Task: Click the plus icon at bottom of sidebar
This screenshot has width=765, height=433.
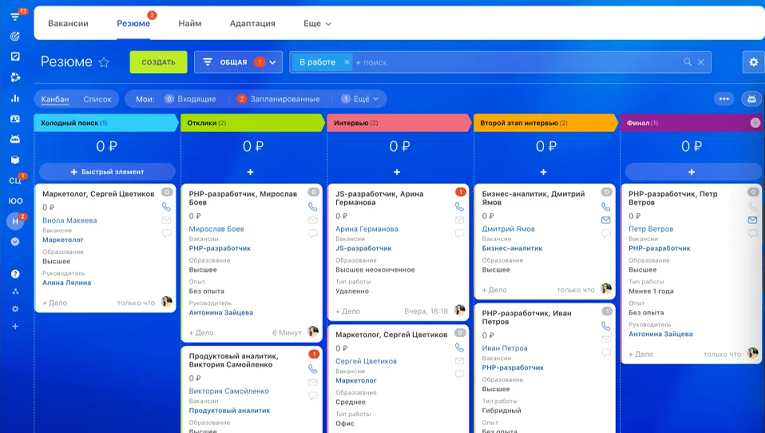Action: click(15, 326)
